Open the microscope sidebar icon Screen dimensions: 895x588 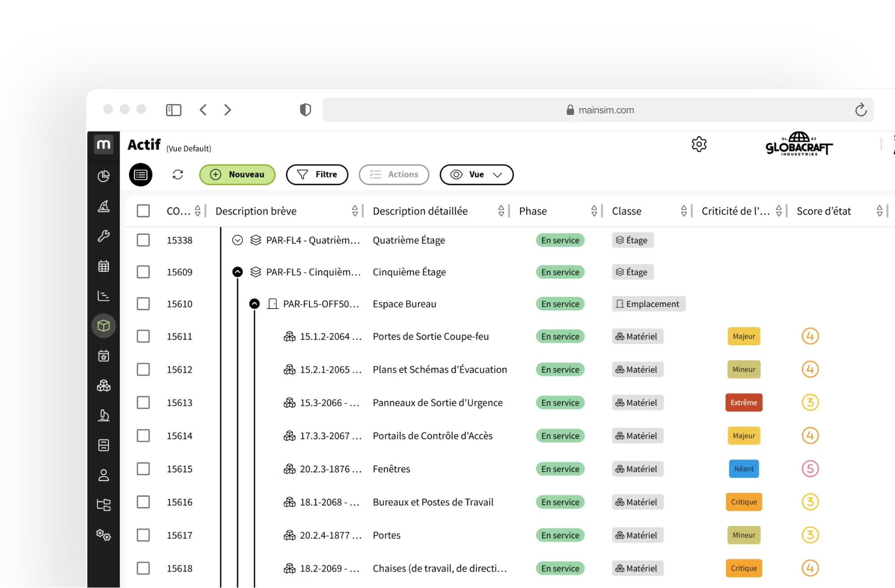(103, 415)
